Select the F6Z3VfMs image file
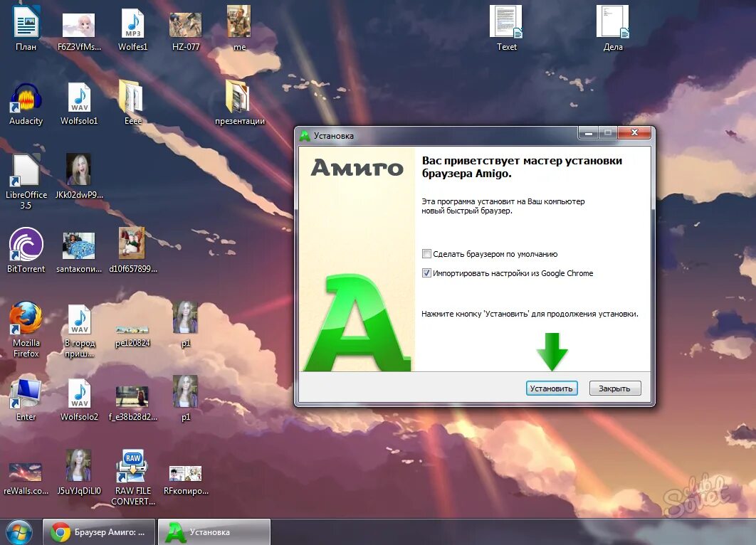This screenshot has height=545, width=756. pyautogui.click(x=78, y=25)
